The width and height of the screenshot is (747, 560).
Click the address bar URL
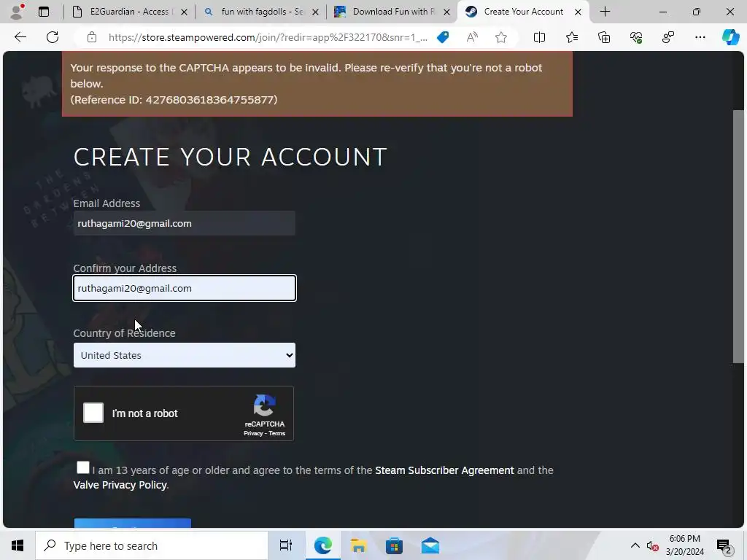tap(268, 37)
